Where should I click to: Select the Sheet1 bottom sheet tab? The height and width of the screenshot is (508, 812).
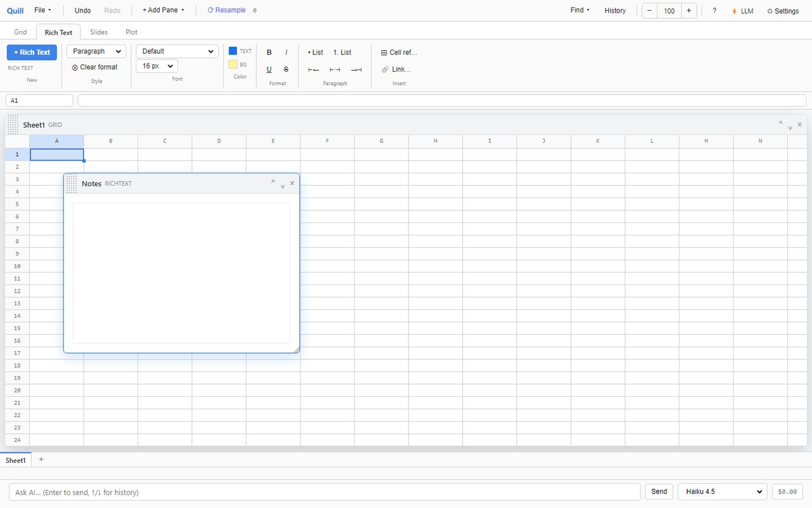pos(15,460)
